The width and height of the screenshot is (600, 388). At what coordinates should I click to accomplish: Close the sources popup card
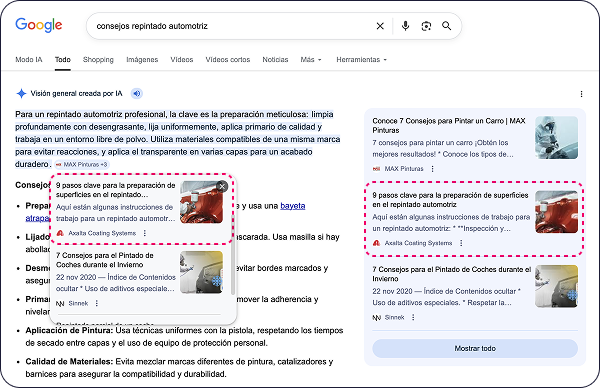[x=222, y=186]
